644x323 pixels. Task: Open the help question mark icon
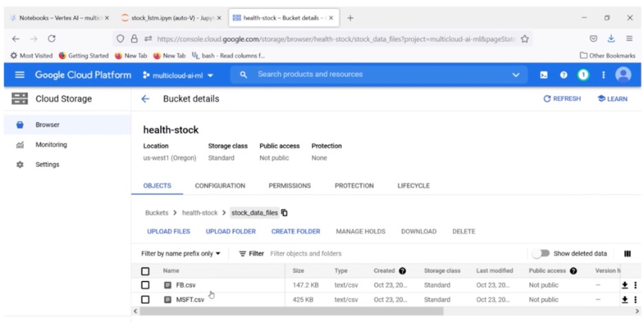pyautogui.click(x=563, y=75)
